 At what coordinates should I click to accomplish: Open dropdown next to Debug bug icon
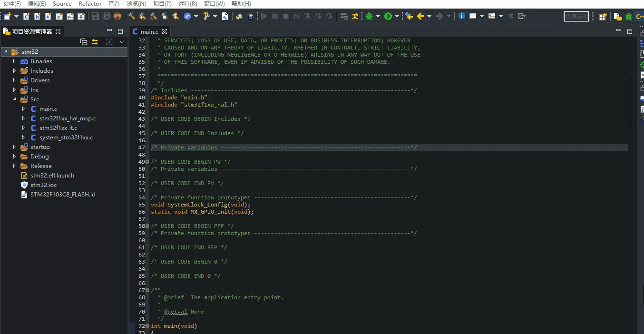click(x=378, y=16)
